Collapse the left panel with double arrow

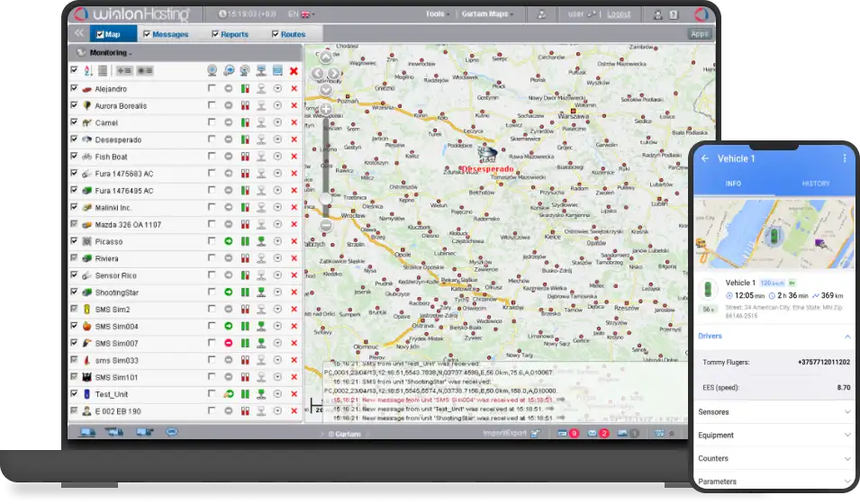(x=79, y=33)
